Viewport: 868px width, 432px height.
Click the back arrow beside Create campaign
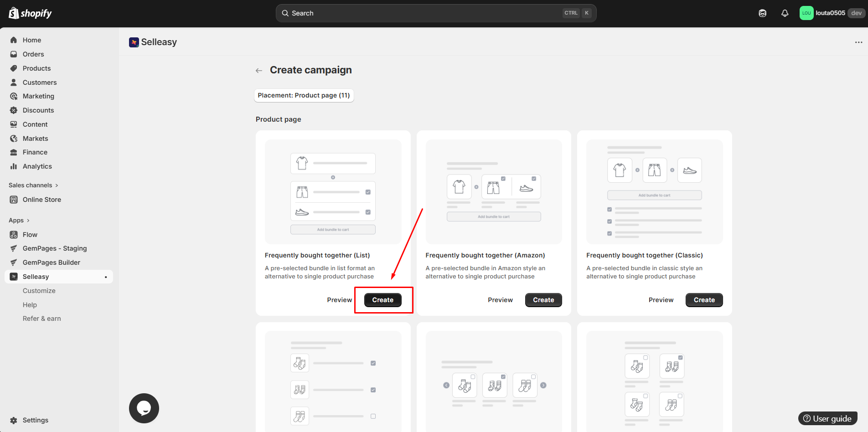[x=259, y=71]
